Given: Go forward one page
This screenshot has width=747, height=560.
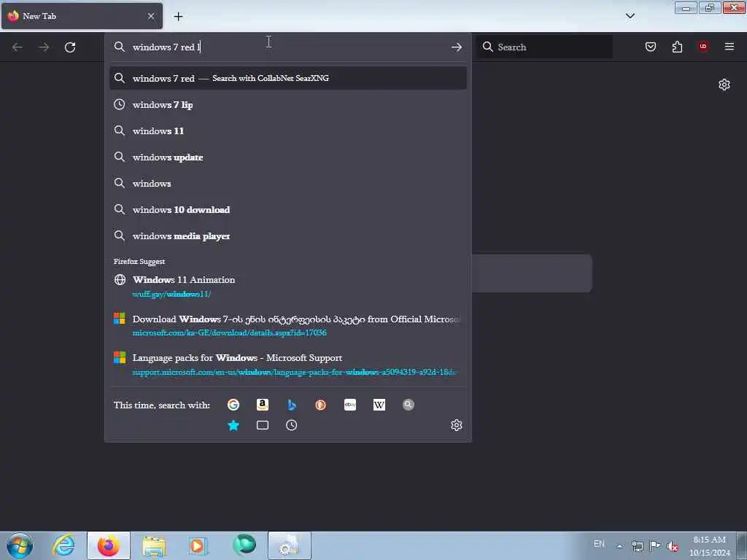Looking at the screenshot, I should 44,47.
